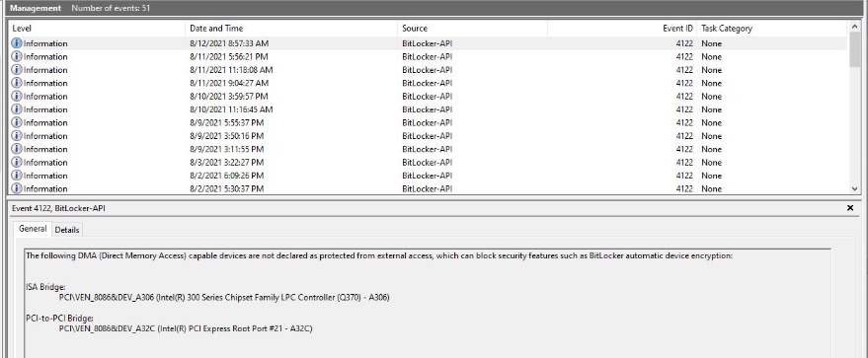Select the date cell 8/11/2021 9:04:27 AM
Viewport: 868px width, 358px height.
point(229,83)
